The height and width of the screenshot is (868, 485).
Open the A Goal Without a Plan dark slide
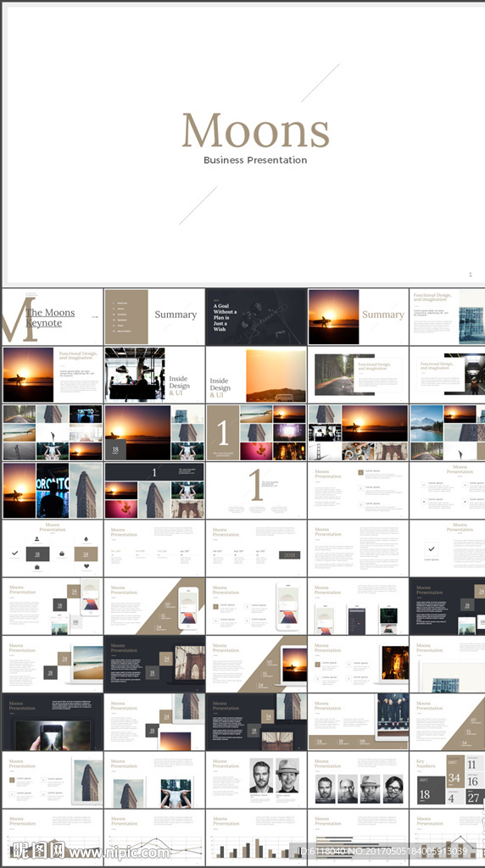(256, 317)
